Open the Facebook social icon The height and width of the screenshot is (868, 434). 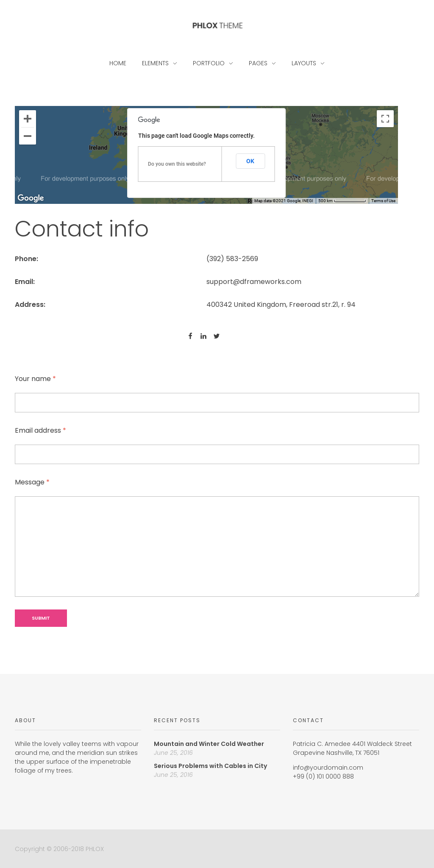click(x=190, y=336)
